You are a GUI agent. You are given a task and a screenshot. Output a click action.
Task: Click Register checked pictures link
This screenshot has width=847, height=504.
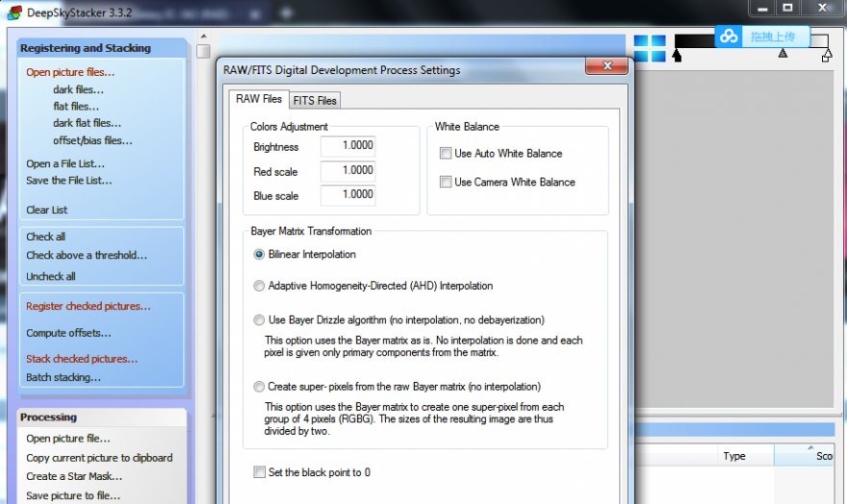coord(89,306)
